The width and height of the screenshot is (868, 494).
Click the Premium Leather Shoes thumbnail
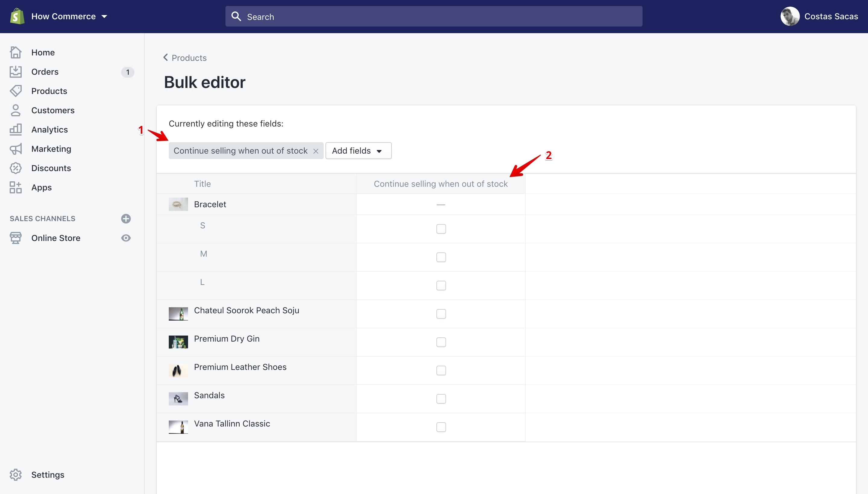(178, 370)
